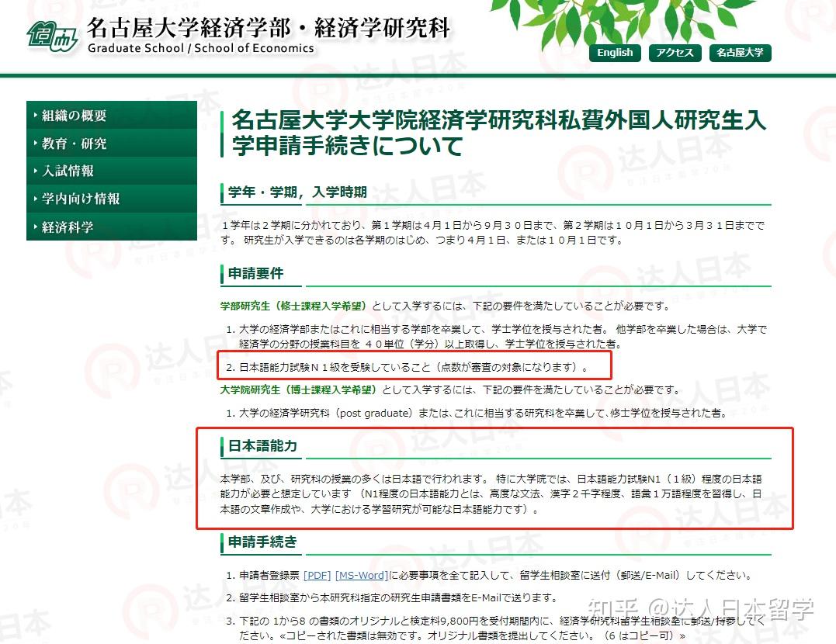Click the line starting 留学生相談室から本研究科指定
This screenshot has width=836, height=644.
397,598
